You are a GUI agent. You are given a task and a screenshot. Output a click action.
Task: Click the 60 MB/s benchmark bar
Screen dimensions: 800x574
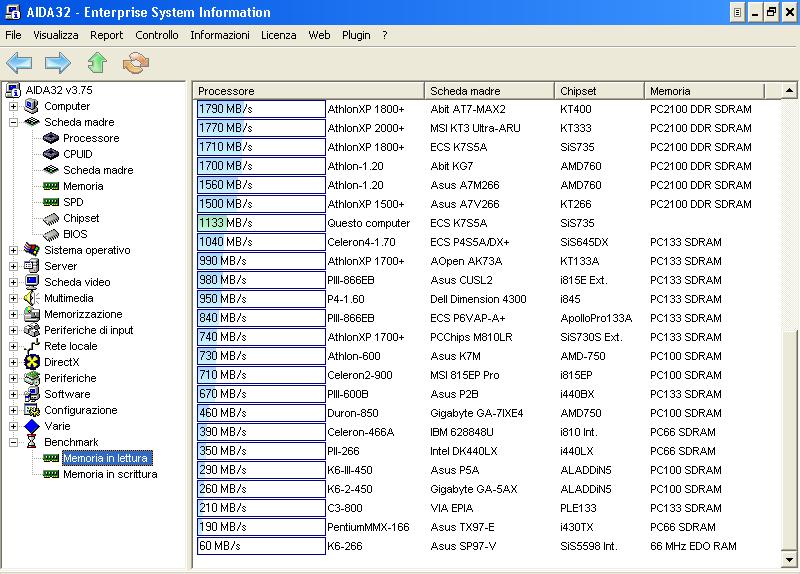click(x=261, y=546)
